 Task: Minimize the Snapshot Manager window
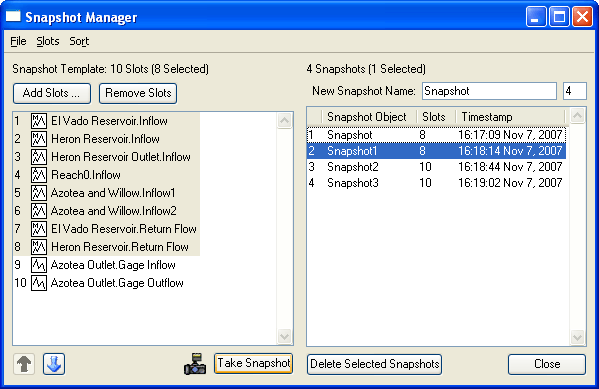tap(536, 17)
